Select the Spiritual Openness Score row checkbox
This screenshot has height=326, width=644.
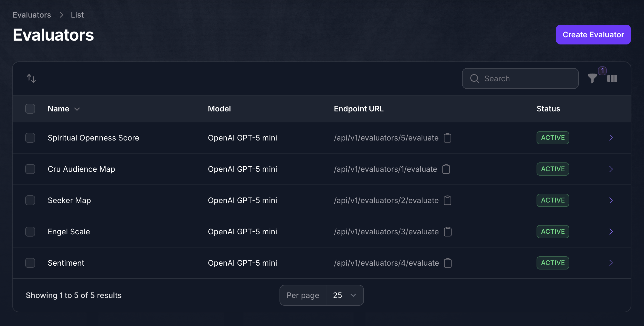tap(30, 138)
